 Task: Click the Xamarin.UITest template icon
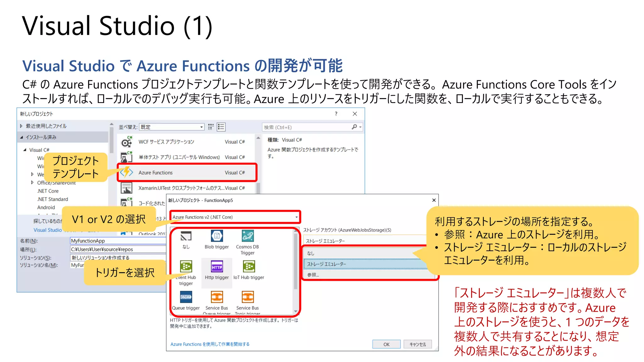tap(126, 188)
